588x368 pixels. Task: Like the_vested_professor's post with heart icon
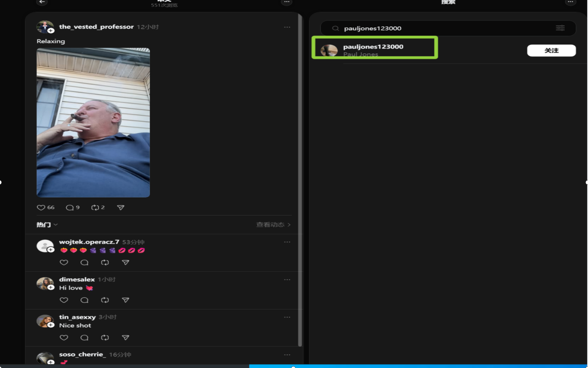coord(41,207)
